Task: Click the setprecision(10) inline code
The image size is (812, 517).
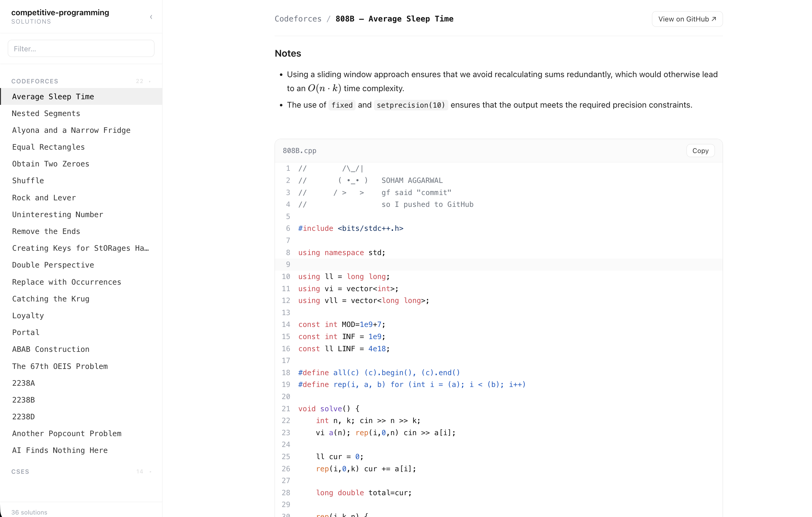Action: click(411, 105)
